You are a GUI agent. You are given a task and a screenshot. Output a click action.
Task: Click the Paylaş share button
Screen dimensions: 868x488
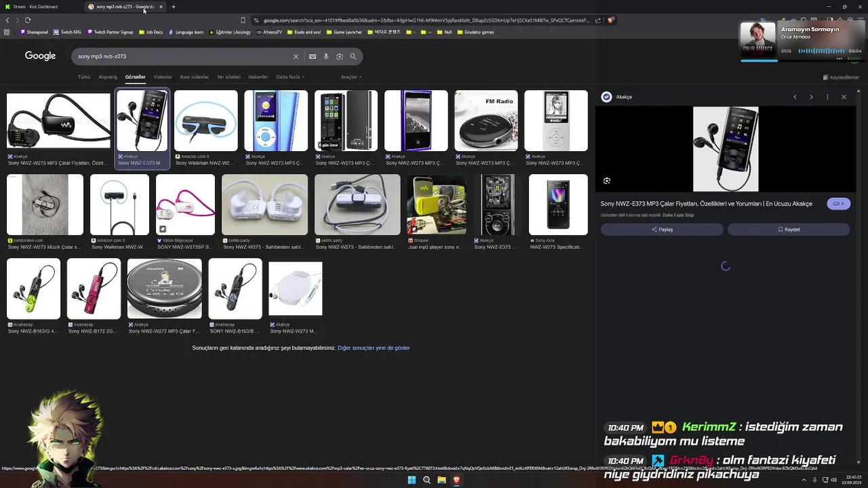coord(662,229)
